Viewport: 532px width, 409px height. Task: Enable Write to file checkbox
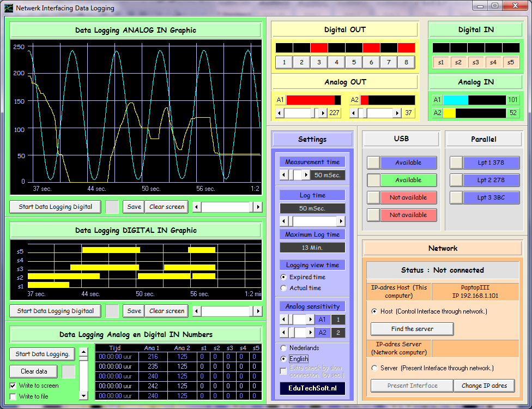coord(13,396)
